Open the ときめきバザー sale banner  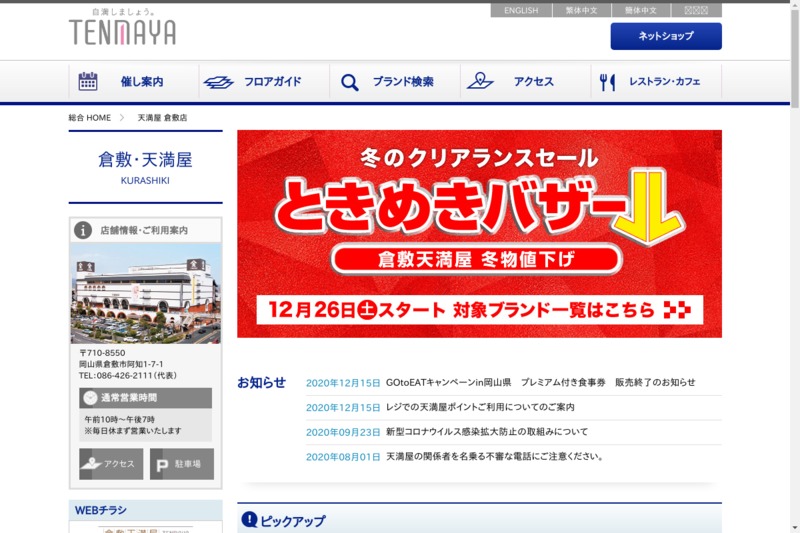pos(479,233)
